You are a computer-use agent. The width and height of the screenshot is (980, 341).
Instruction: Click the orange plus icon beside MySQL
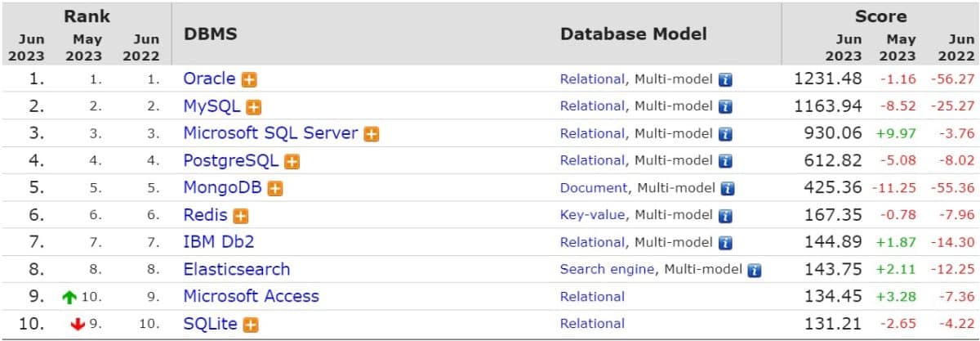(254, 107)
